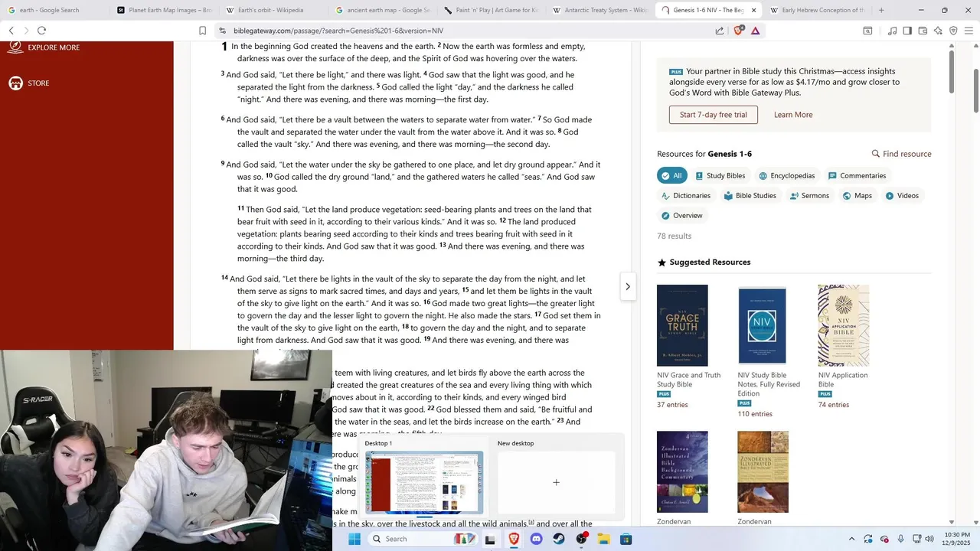Open the Leo AI sparkle icon

[x=938, y=31]
